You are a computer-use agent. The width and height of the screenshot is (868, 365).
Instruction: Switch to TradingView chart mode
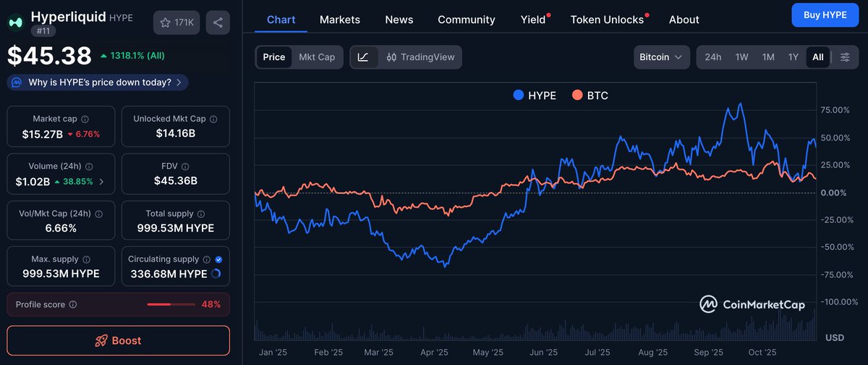(420, 56)
